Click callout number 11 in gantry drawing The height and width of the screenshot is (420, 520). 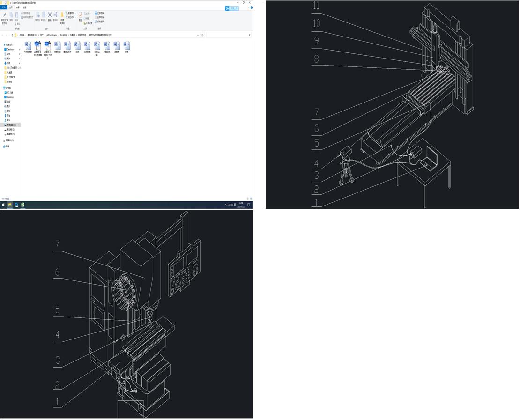[316, 5]
